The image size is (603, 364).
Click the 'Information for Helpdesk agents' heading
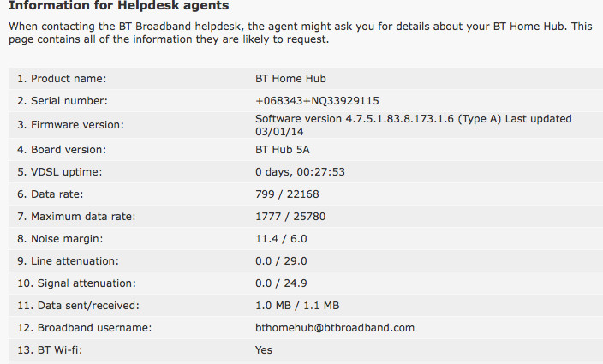(x=118, y=6)
